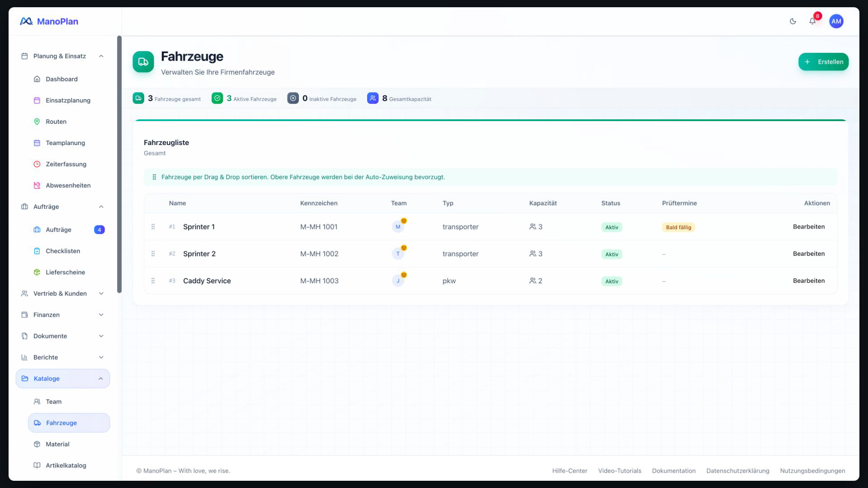Click the sidebar scrollbar

(119, 164)
